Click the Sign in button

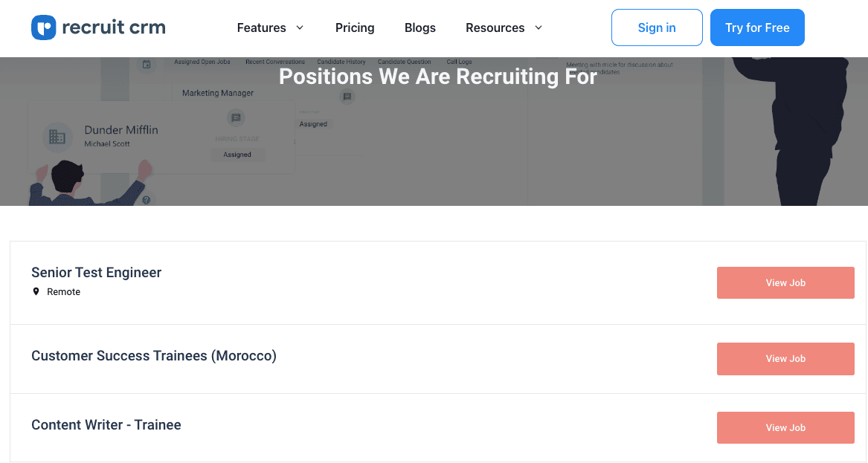[657, 27]
